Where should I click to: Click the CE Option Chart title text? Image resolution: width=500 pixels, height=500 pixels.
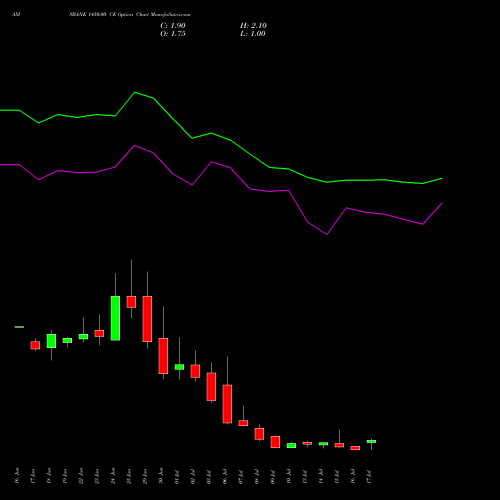tap(130, 14)
